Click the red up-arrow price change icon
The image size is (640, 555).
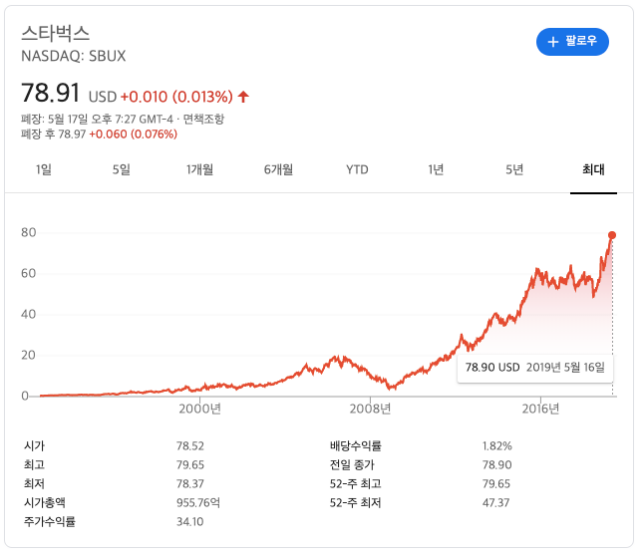coord(243,97)
